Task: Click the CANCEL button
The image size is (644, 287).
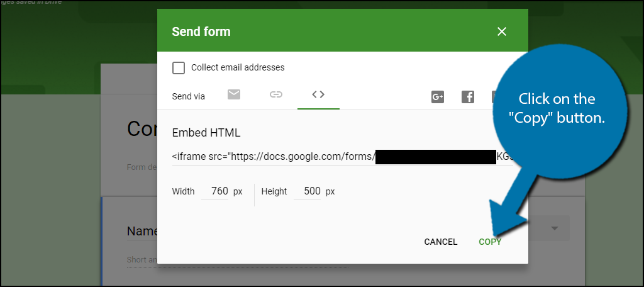Action: point(441,242)
